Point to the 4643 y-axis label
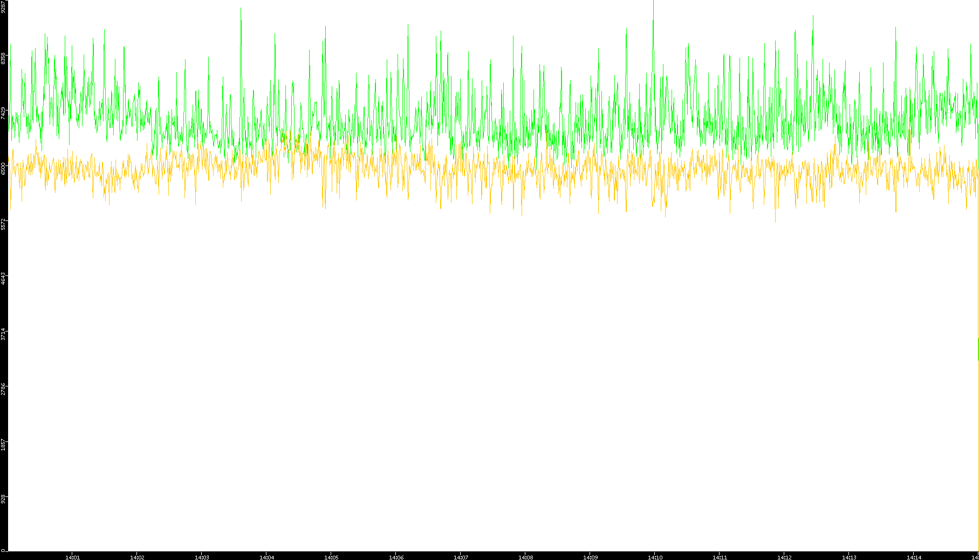This screenshot has height=560, width=979. click(x=4, y=279)
